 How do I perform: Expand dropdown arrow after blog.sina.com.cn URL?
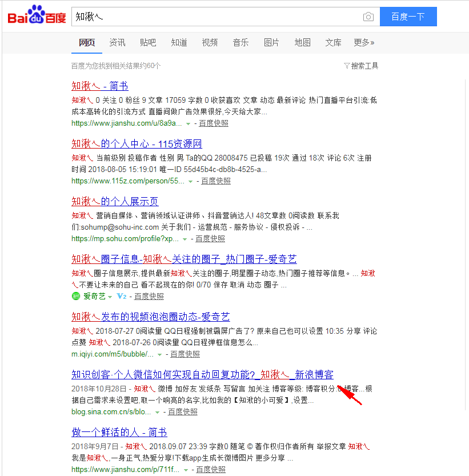pos(157,412)
